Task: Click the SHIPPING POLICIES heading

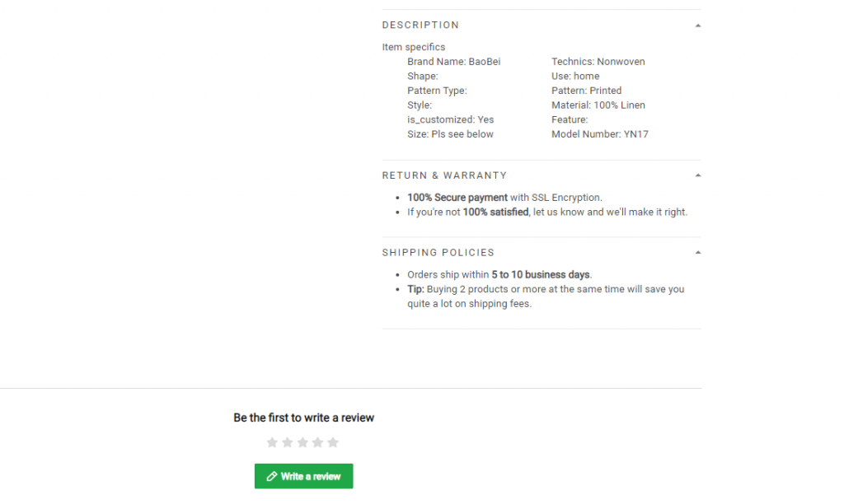Action: coord(438,252)
